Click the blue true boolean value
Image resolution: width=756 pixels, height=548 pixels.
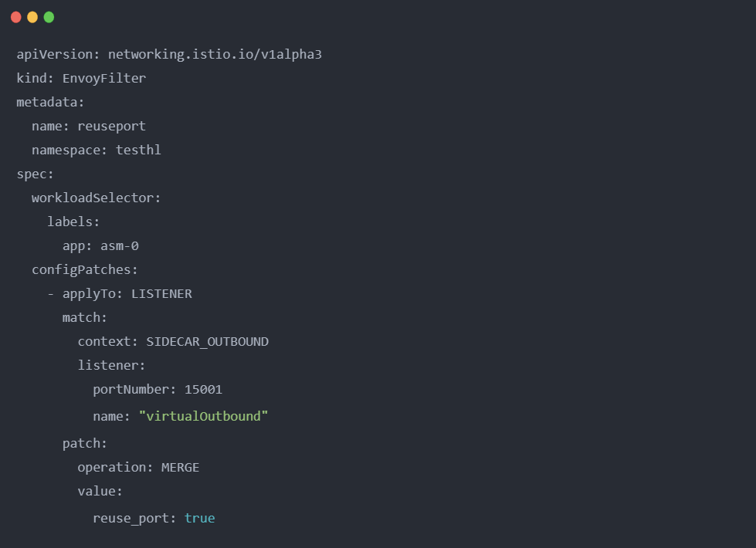pos(199,518)
